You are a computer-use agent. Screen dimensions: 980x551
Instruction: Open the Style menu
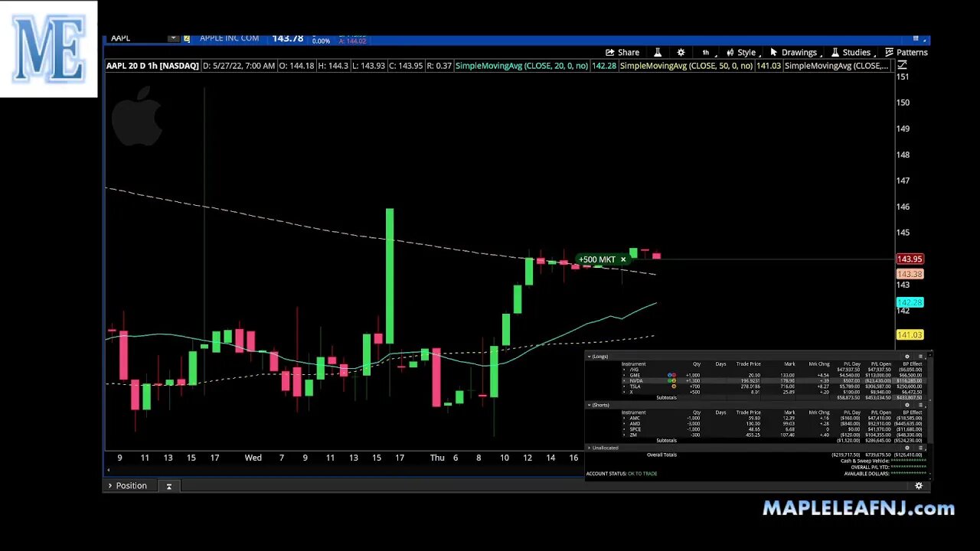(x=742, y=52)
